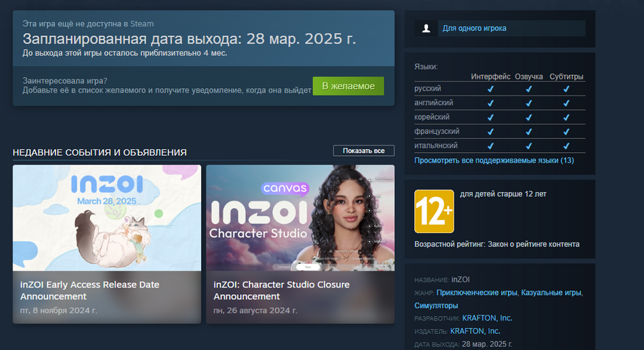This screenshot has height=350, width=644.
Task: Click the voiceover checkmark for итальянский
Action: tap(529, 146)
